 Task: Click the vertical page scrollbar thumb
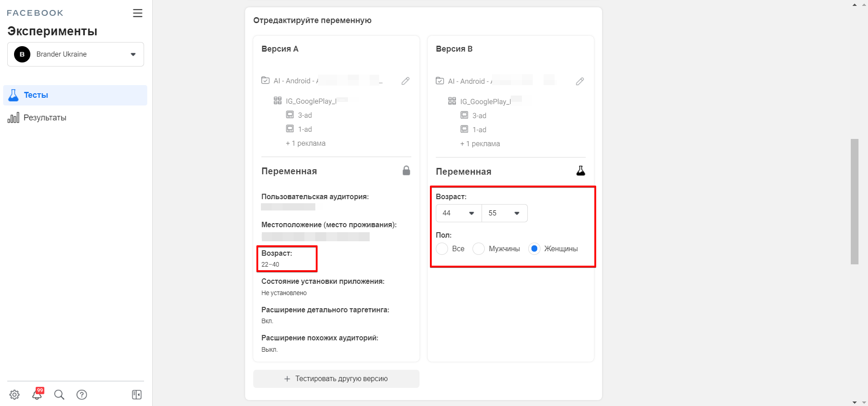(x=854, y=201)
